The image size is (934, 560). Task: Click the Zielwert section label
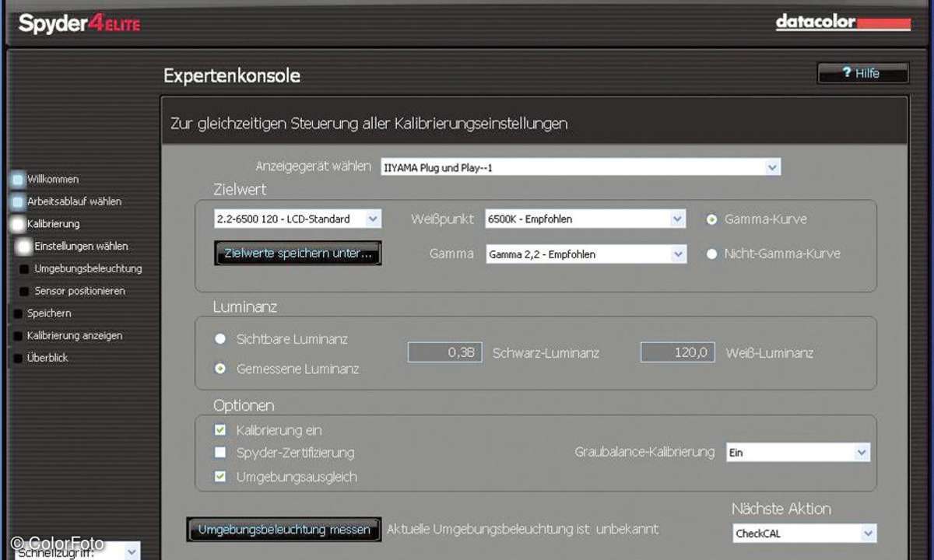(x=240, y=190)
